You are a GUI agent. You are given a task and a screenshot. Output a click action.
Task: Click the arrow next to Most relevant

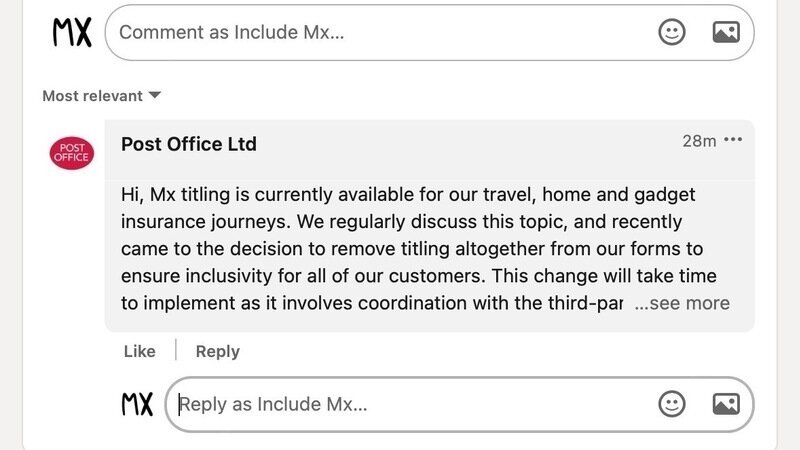pos(155,96)
